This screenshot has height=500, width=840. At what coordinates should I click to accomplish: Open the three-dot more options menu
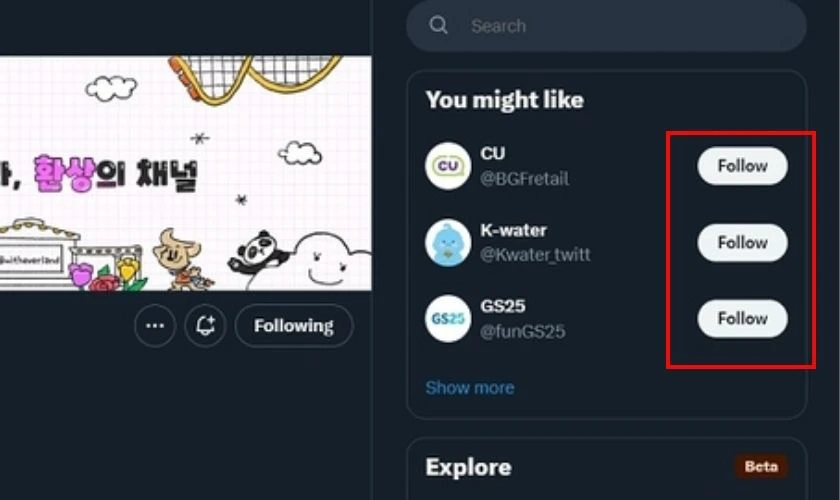click(155, 325)
